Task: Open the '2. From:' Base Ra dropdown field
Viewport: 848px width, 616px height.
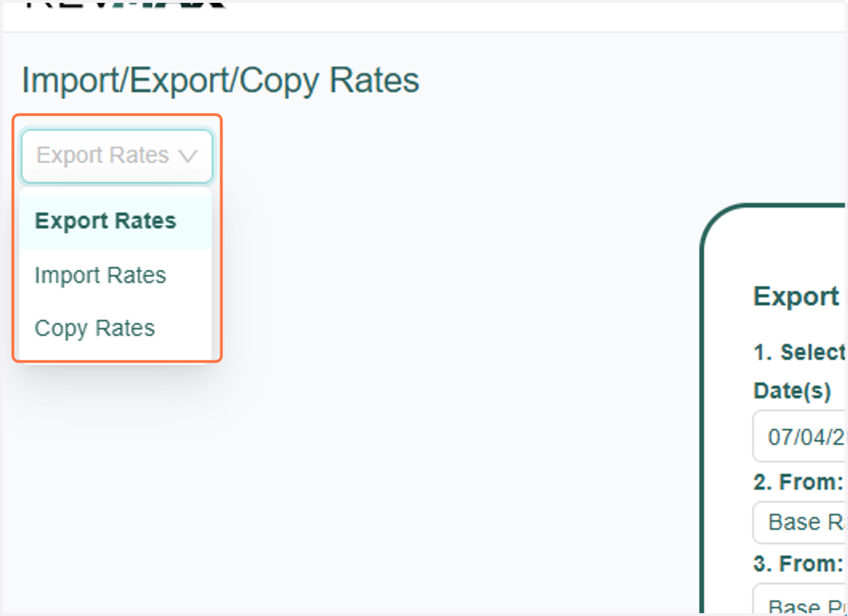Action: 800,522
